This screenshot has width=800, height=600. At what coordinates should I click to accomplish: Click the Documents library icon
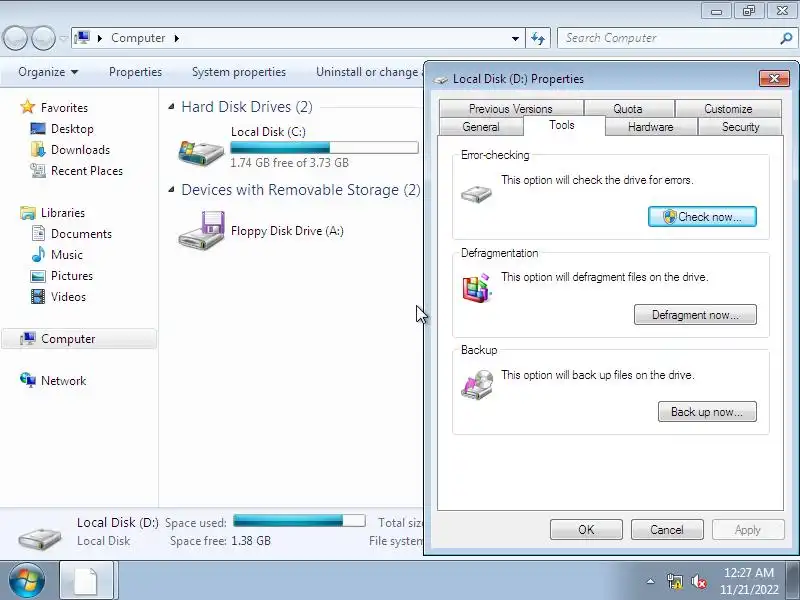(x=38, y=234)
